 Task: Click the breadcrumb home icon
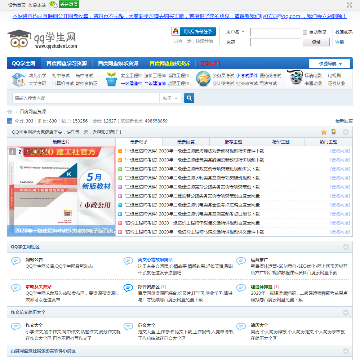pos(10,112)
